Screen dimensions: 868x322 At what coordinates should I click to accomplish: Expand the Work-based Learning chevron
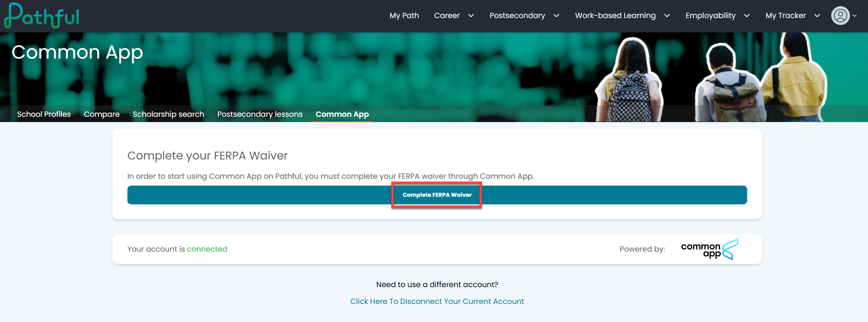(667, 16)
